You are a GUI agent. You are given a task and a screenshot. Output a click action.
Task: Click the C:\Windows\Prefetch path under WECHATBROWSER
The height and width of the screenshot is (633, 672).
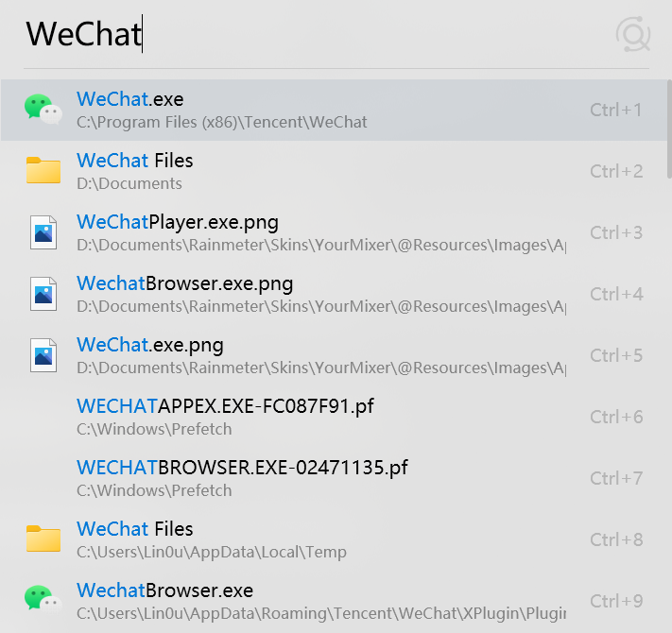154,490
